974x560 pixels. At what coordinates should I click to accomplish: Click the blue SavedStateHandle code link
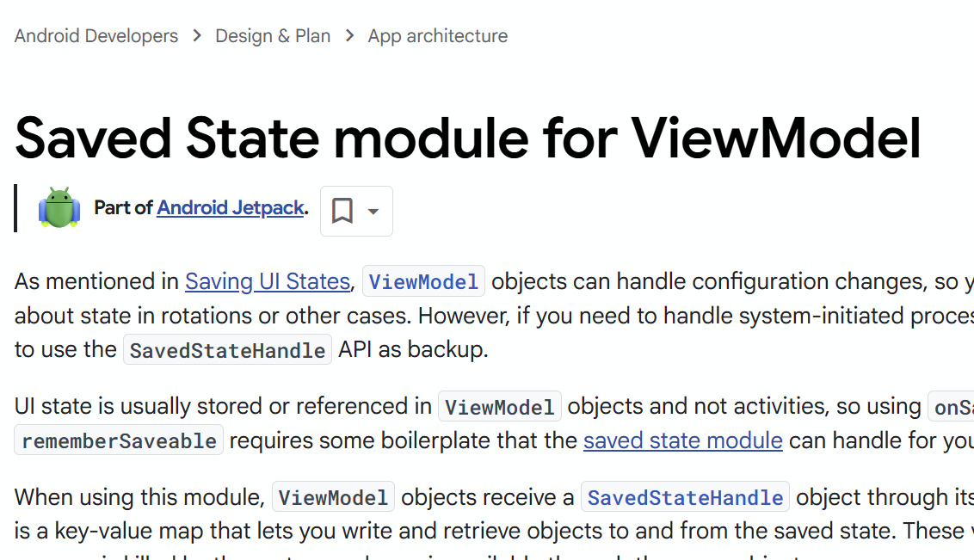pyautogui.click(x=685, y=497)
